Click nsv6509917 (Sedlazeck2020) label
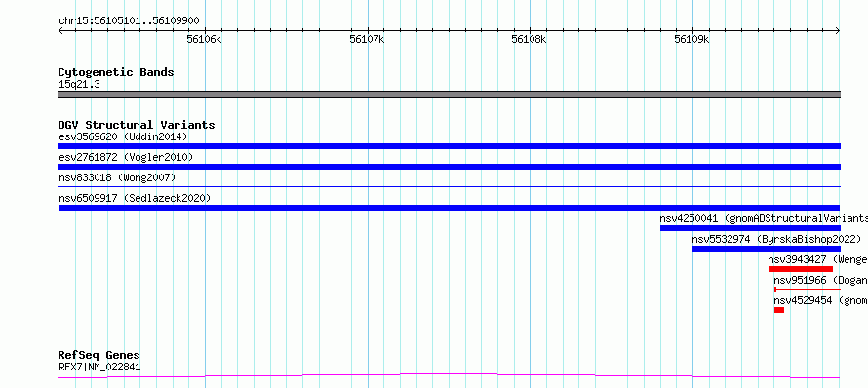This screenshot has height=388, width=868. pos(135,198)
